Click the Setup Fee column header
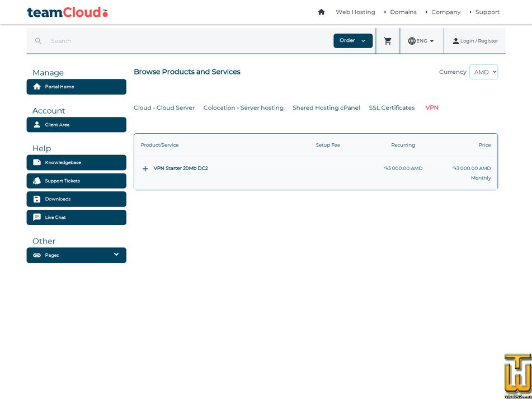Viewport: 532px width, 399px height. click(x=328, y=145)
